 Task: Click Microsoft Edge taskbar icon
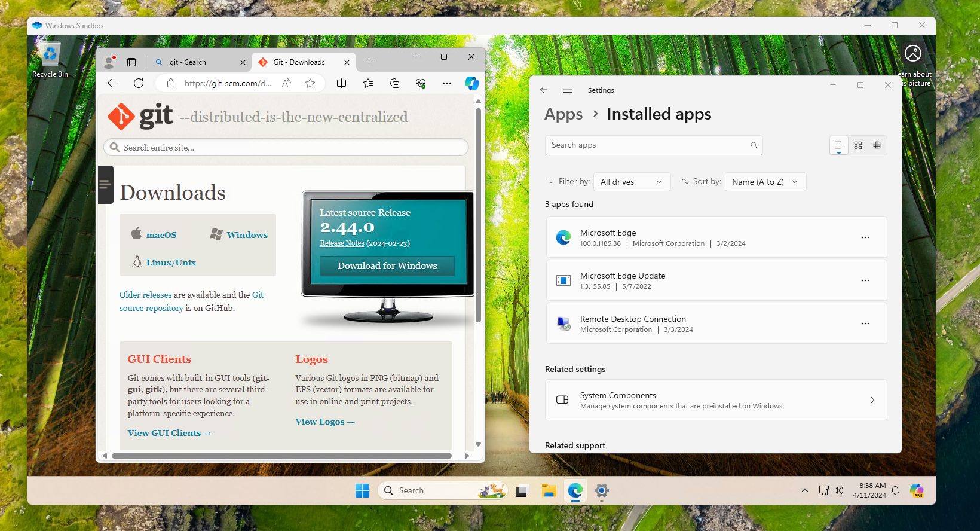[575, 490]
